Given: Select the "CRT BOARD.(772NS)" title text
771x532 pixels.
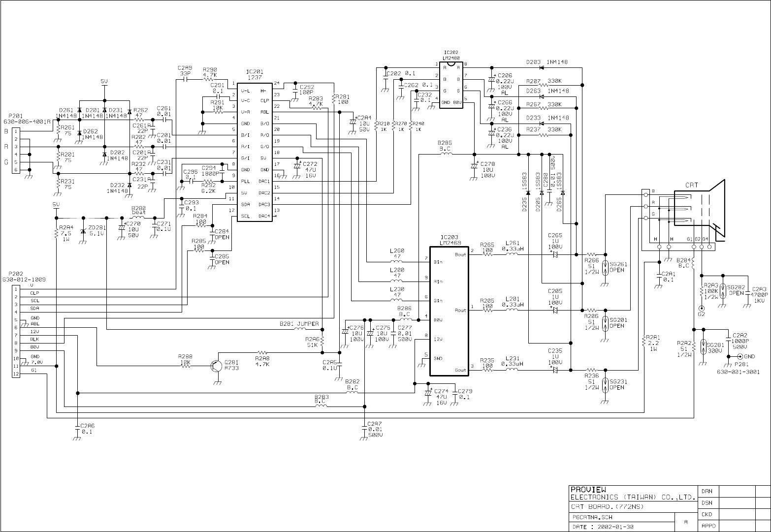Looking at the screenshot, I should pyautogui.click(x=607, y=507).
